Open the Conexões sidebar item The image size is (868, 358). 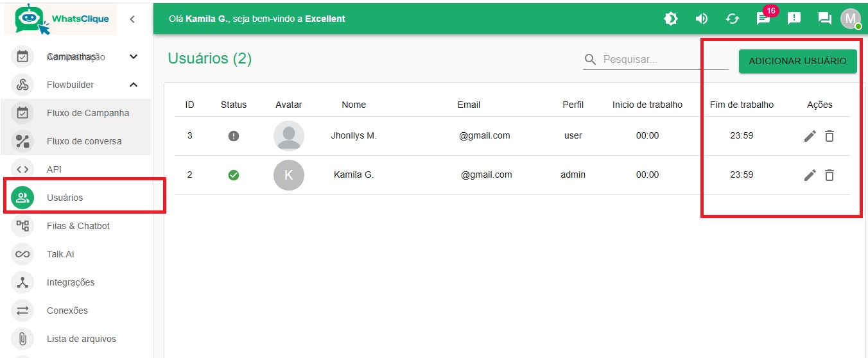(67, 311)
